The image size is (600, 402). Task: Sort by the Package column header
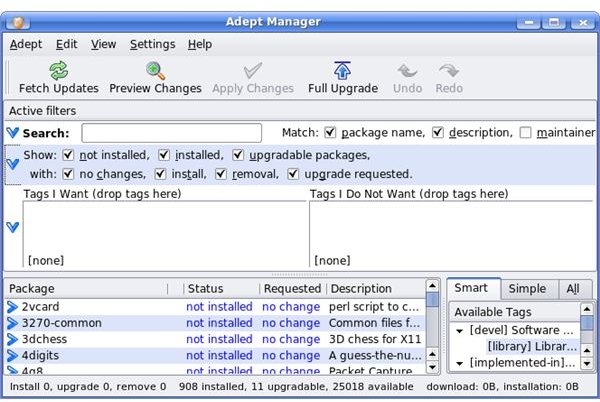point(86,289)
